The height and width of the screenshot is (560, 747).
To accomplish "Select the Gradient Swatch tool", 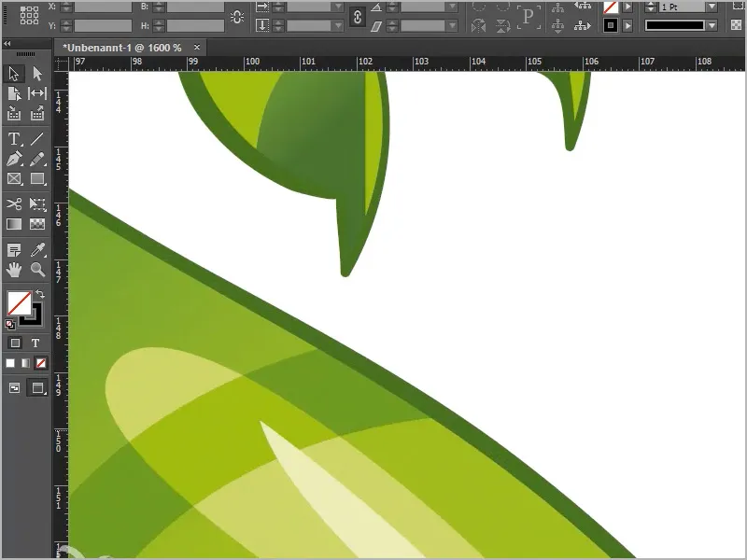I will coord(14,224).
